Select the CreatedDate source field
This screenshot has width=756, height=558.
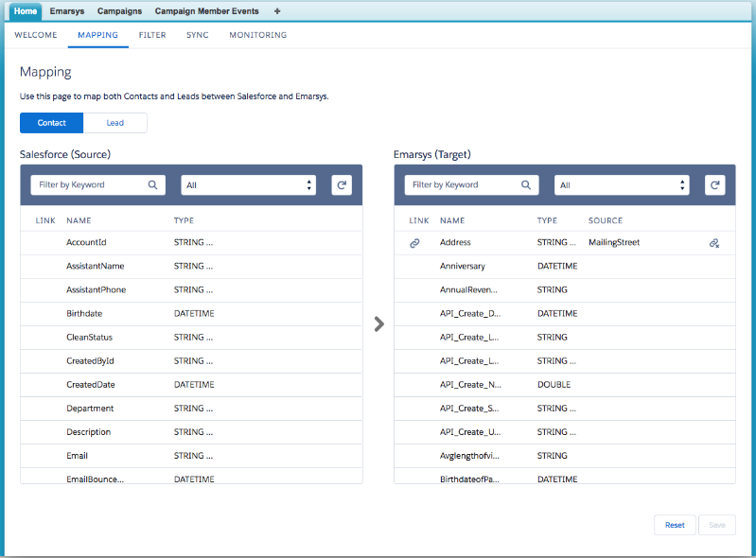click(191, 385)
